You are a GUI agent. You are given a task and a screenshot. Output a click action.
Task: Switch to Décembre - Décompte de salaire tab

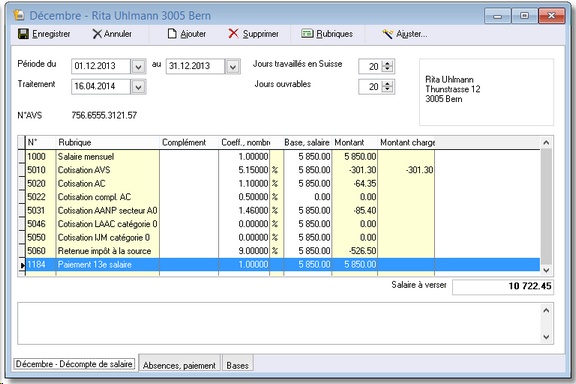pyautogui.click(x=74, y=364)
